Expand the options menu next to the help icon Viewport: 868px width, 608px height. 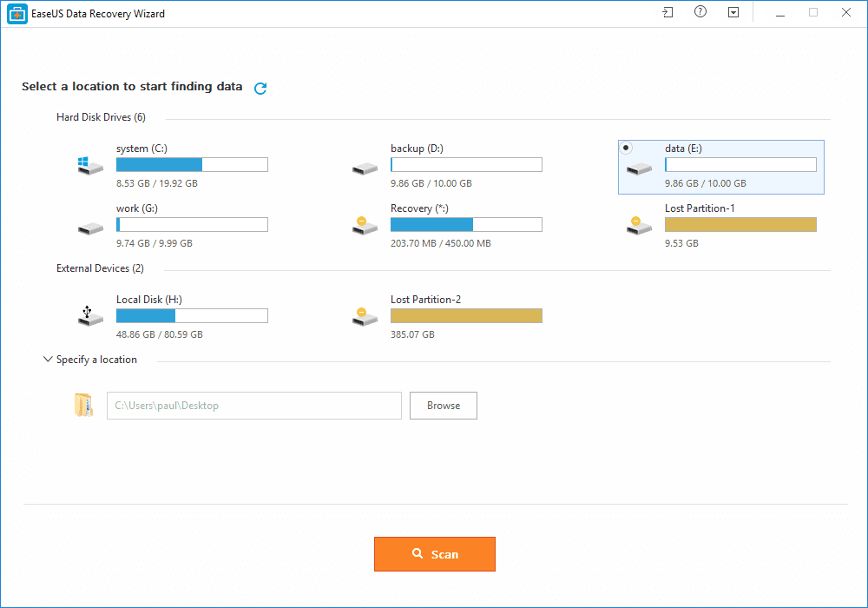(x=733, y=12)
